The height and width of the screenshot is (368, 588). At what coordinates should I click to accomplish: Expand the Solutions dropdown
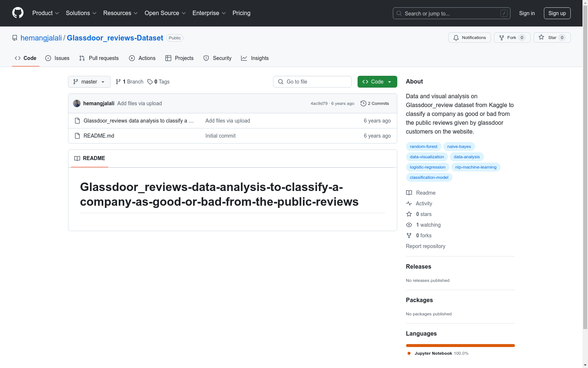(x=81, y=13)
